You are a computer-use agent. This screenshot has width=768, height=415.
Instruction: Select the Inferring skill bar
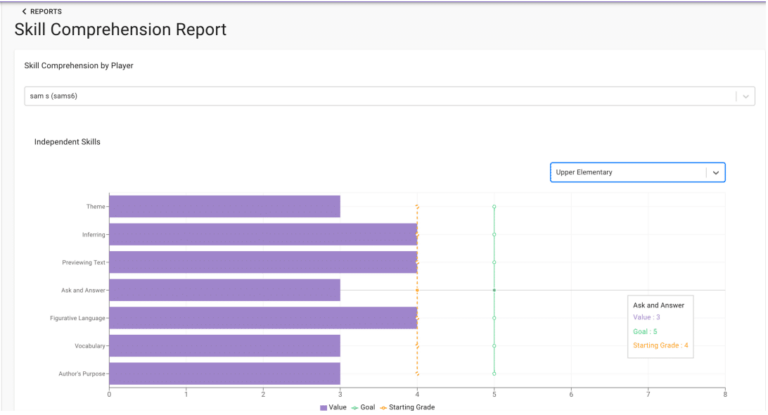pos(262,234)
